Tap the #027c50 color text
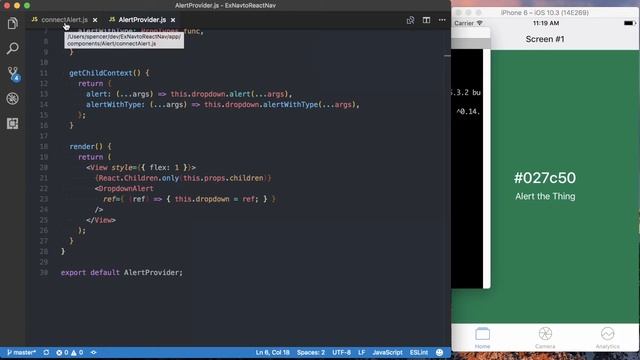The width and height of the screenshot is (640, 360). [x=545, y=178]
